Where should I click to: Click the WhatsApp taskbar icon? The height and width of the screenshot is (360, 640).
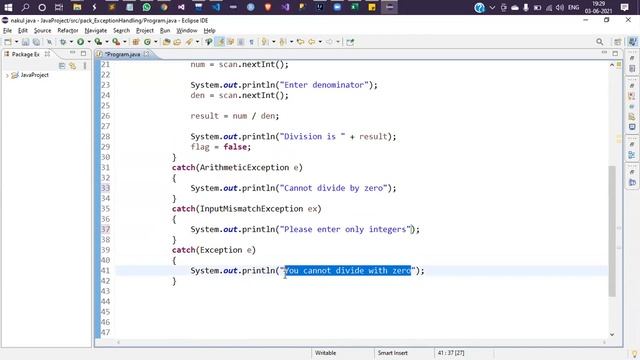pyautogui.click(x=147, y=7)
